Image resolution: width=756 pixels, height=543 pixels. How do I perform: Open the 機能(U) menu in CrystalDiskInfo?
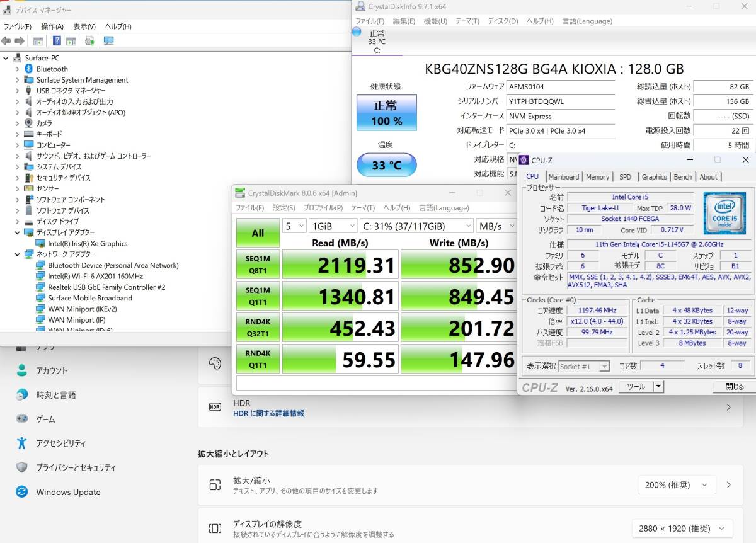point(435,21)
